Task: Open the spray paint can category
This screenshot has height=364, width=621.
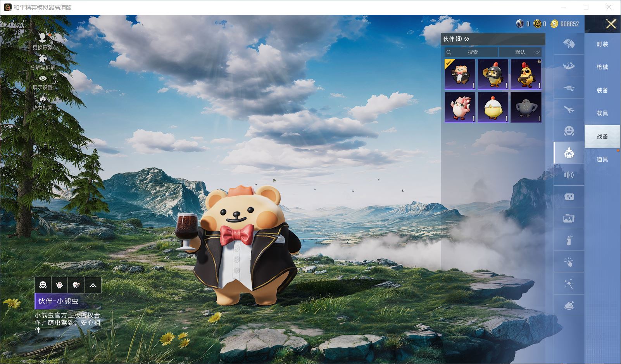Action: (x=569, y=240)
